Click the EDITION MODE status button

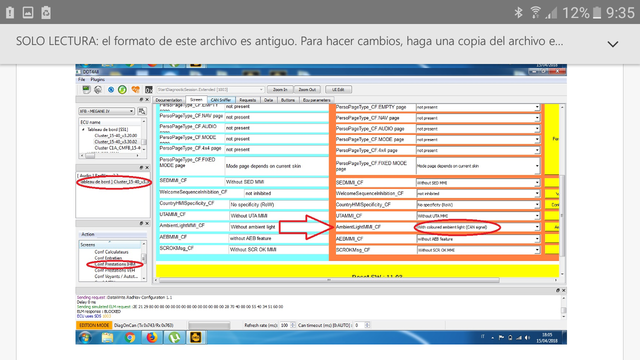(94, 325)
